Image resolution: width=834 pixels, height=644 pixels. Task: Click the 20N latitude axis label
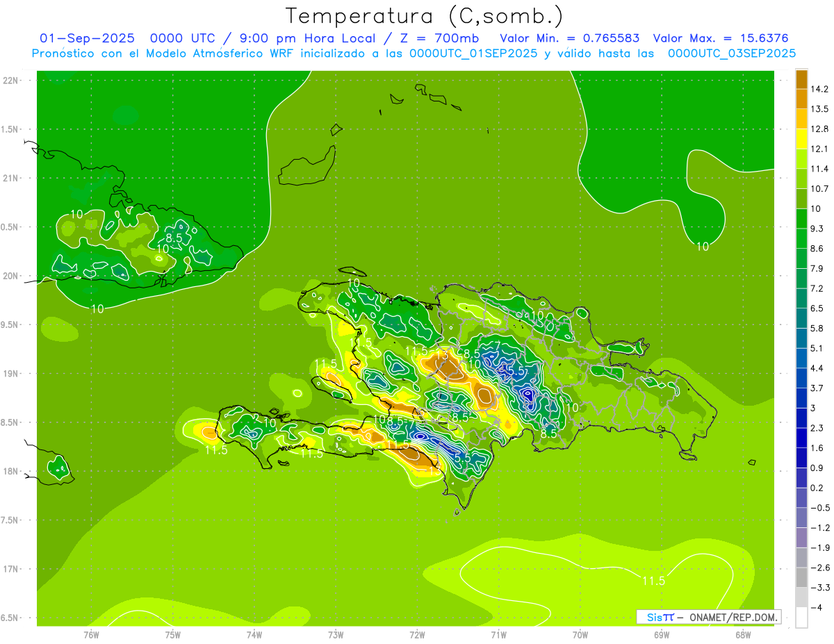(11, 276)
